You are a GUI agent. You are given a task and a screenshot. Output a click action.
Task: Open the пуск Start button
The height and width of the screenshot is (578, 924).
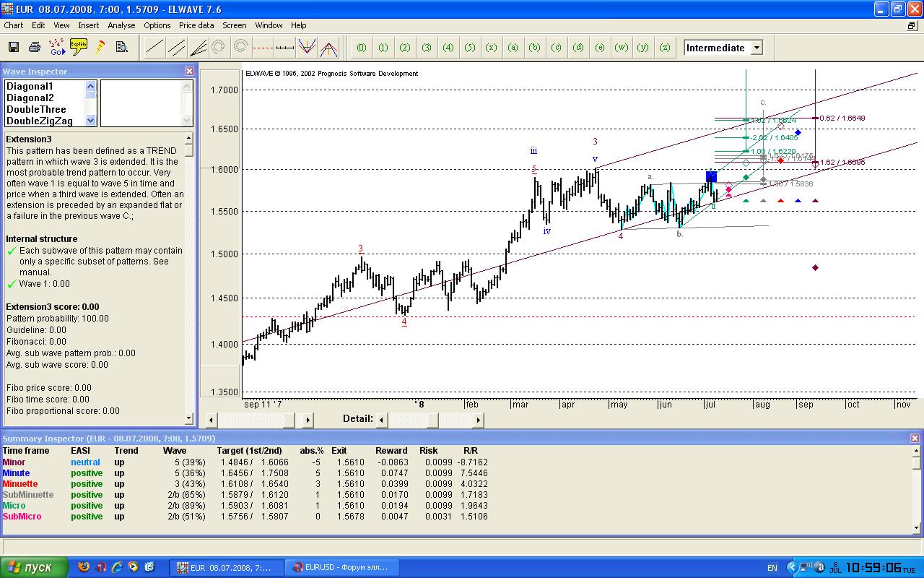coord(35,567)
